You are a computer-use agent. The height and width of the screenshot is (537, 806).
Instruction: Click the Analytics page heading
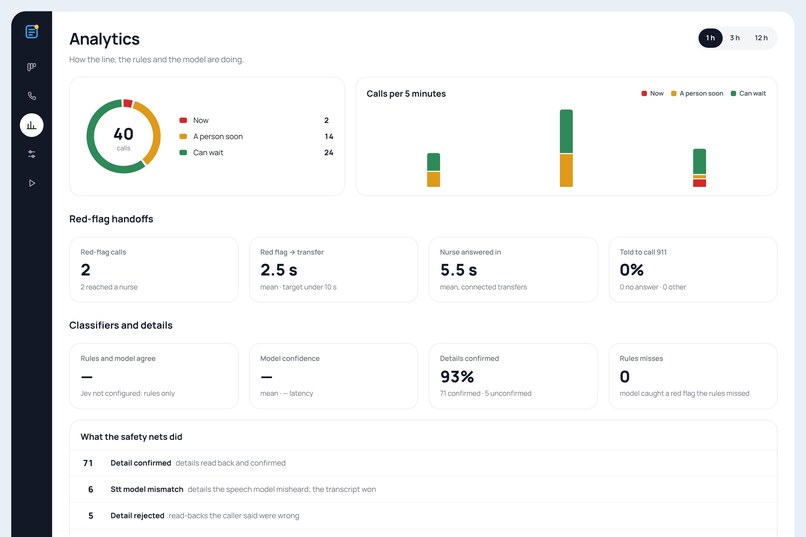coord(104,39)
